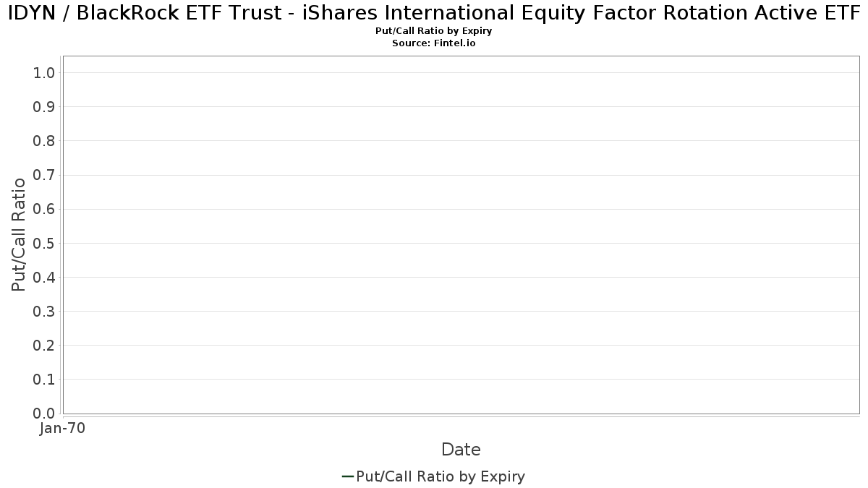Click the 0.8 y-axis tick label
The width and height of the screenshot is (868, 488).
tap(44, 141)
